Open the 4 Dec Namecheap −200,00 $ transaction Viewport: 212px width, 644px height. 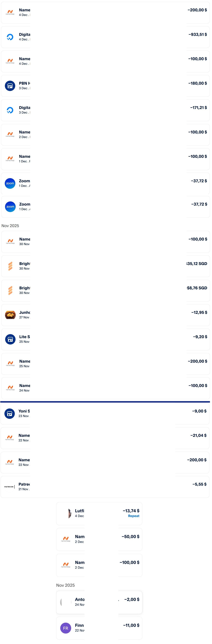pyautogui.click(x=105, y=13)
